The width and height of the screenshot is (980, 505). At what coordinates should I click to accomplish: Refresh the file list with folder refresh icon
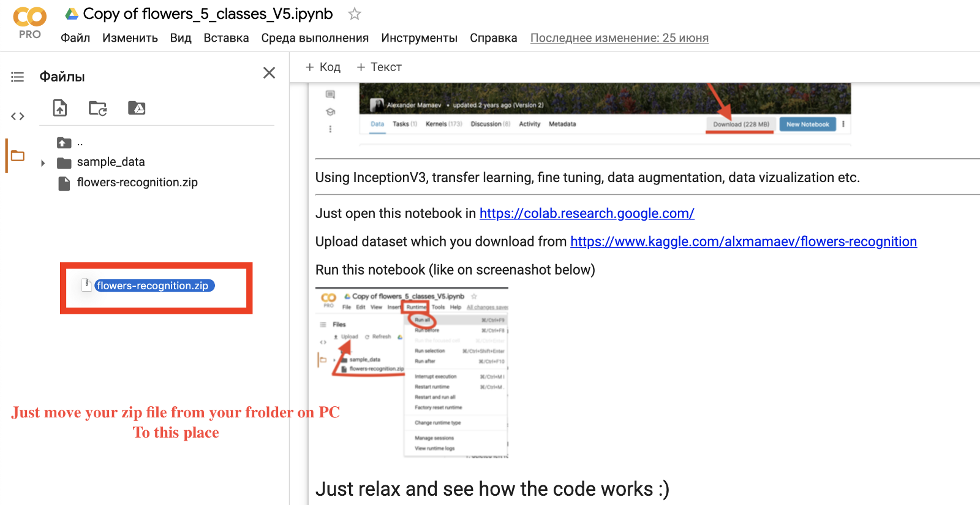(98, 108)
